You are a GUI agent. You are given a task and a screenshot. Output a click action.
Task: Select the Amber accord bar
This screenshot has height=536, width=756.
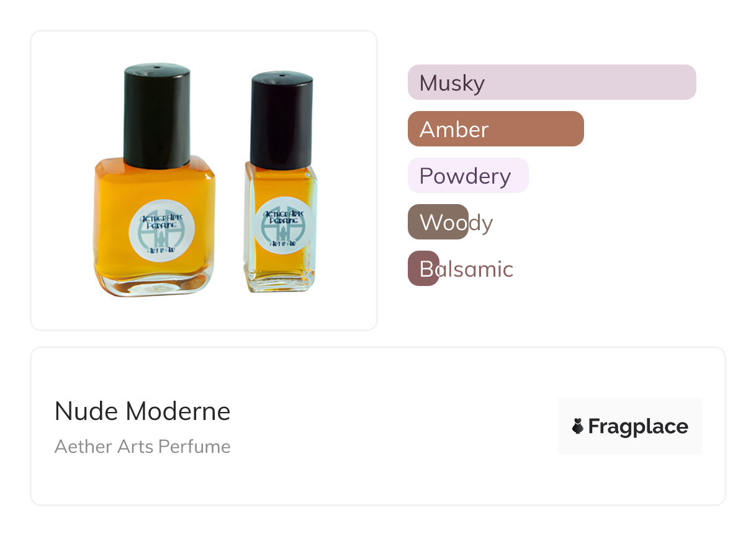[495, 129]
